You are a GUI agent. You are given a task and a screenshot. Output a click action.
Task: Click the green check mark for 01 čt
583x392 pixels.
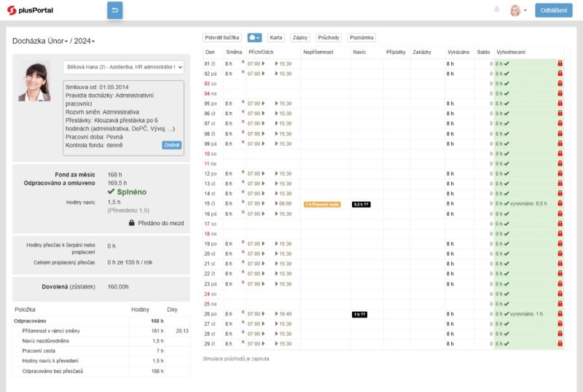pyautogui.click(x=506, y=63)
